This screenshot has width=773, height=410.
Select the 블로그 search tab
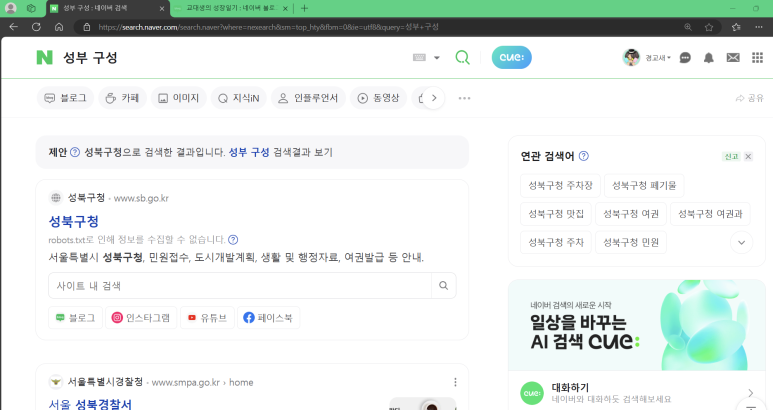65,98
